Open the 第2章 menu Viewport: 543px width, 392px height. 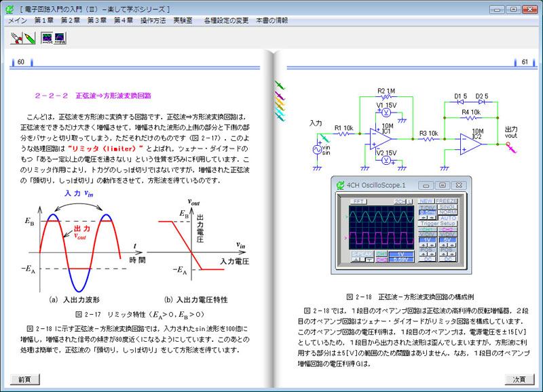[71, 20]
